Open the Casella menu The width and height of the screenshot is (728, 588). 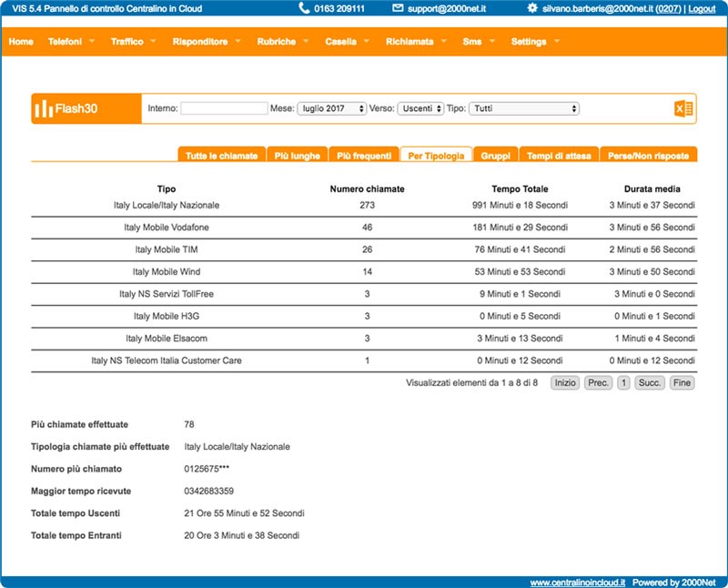pos(340,41)
